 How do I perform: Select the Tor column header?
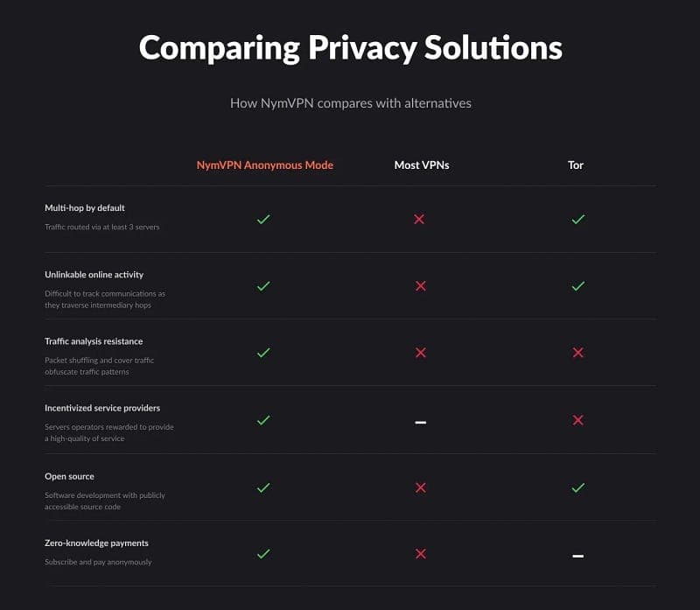click(x=576, y=165)
